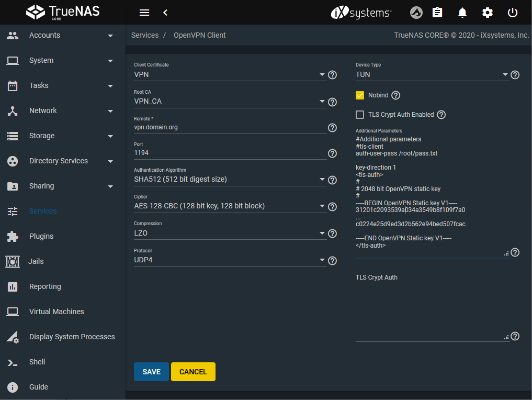Open the Cipher dropdown
Viewport: 532px width, 400px height.
point(230,206)
